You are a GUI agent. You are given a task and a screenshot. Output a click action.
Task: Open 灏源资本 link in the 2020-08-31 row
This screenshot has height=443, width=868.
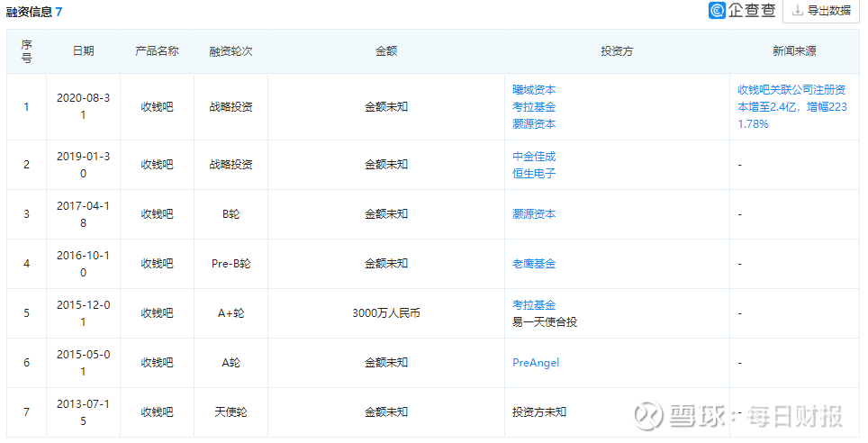point(534,124)
